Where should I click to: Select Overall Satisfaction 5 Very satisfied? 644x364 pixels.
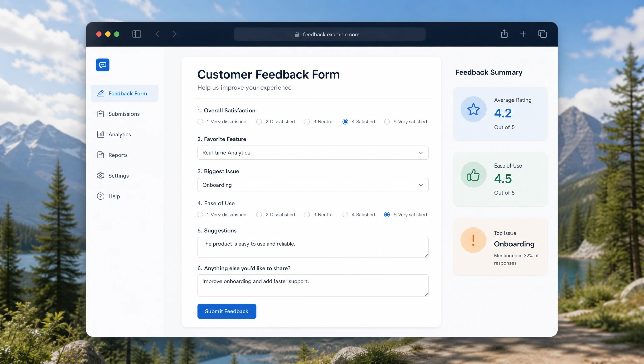click(x=387, y=122)
